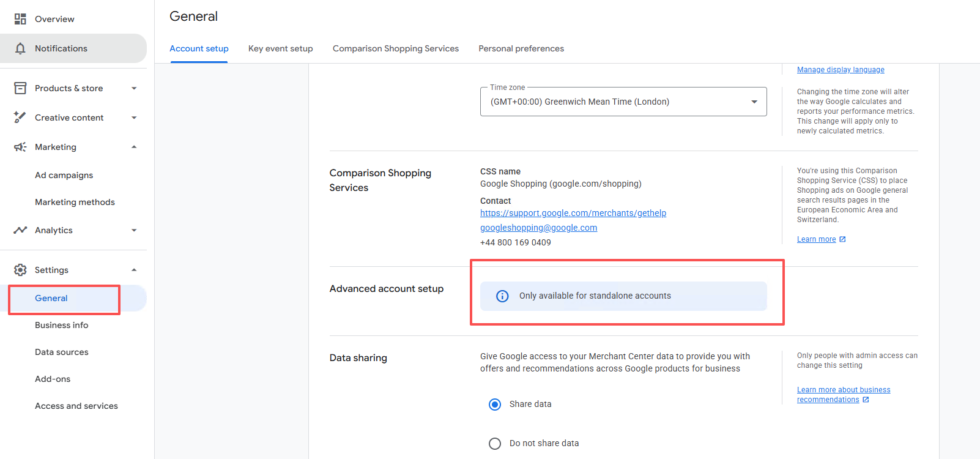The height and width of the screenshot is (459, 980).
Task: Click the googleshopping@google.com email link
Action: coord(539,228)
